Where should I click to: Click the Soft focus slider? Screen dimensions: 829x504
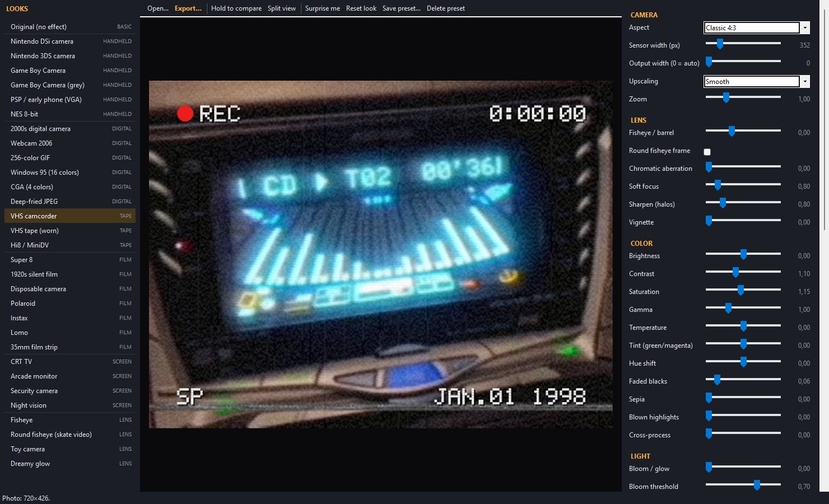[743, 185]
